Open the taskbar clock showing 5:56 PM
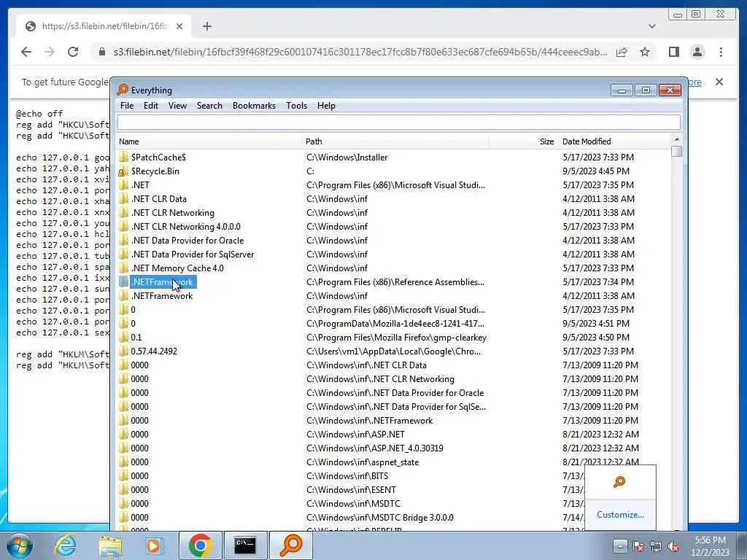 coord(711,546)
